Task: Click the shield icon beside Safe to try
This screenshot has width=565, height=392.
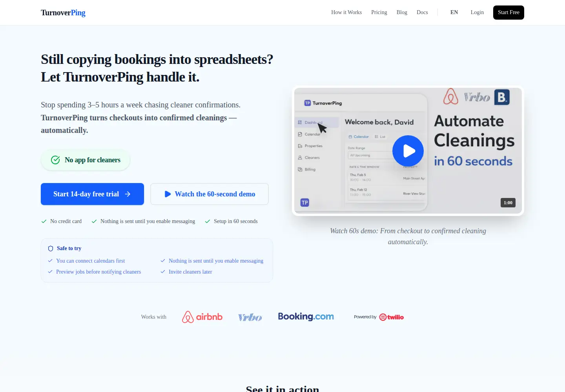Action: [x=51, y=249]
